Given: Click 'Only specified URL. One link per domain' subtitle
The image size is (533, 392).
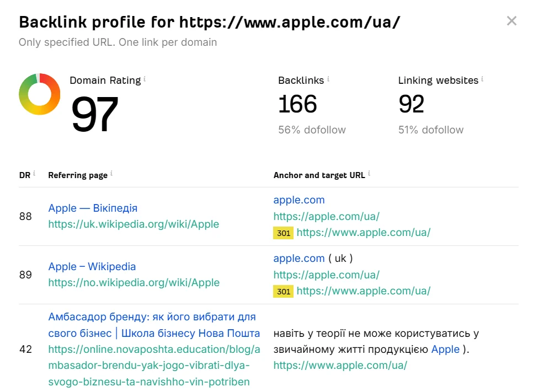Looking at the screenshot, I should pos(118,42).
